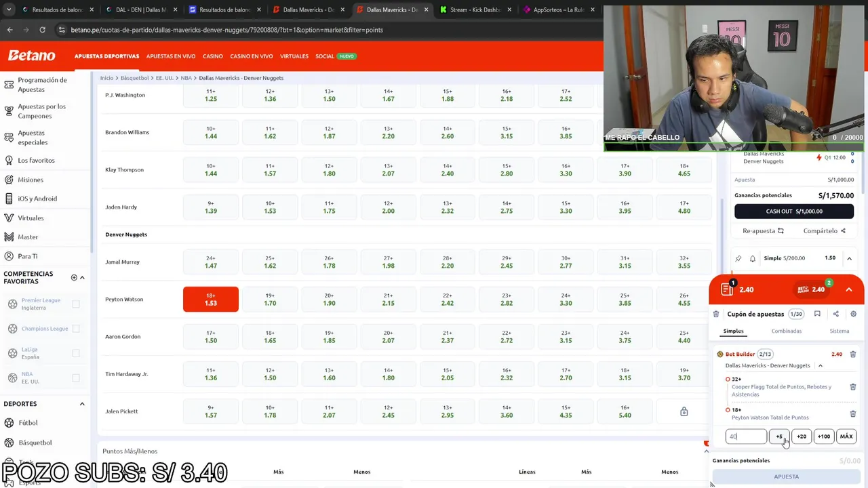Click browser reload icon

coord(42,30)
